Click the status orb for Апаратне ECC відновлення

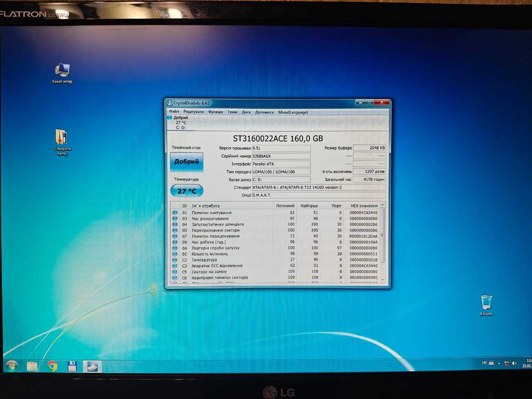(175, 266)
